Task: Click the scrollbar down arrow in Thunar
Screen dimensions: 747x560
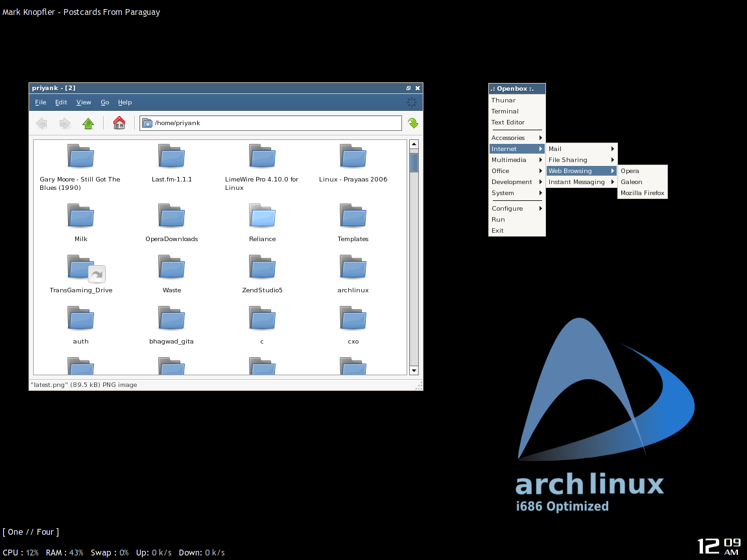Action: pos(414,371)
